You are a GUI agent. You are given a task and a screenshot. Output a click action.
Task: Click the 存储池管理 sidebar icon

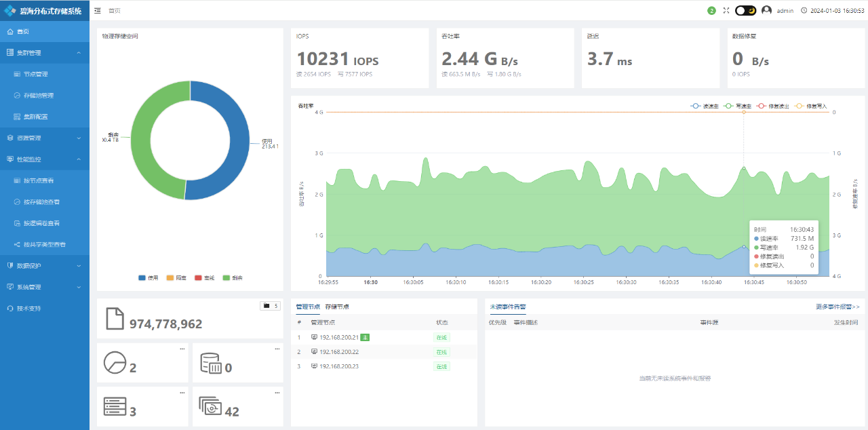point(18,96)
